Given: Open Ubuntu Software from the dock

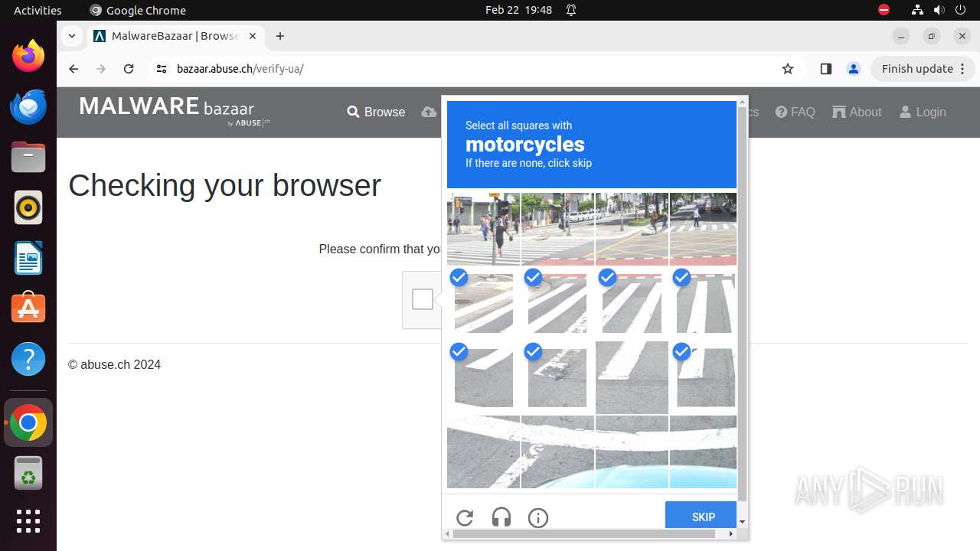Looking at the screenshot, I should point(28,308).
